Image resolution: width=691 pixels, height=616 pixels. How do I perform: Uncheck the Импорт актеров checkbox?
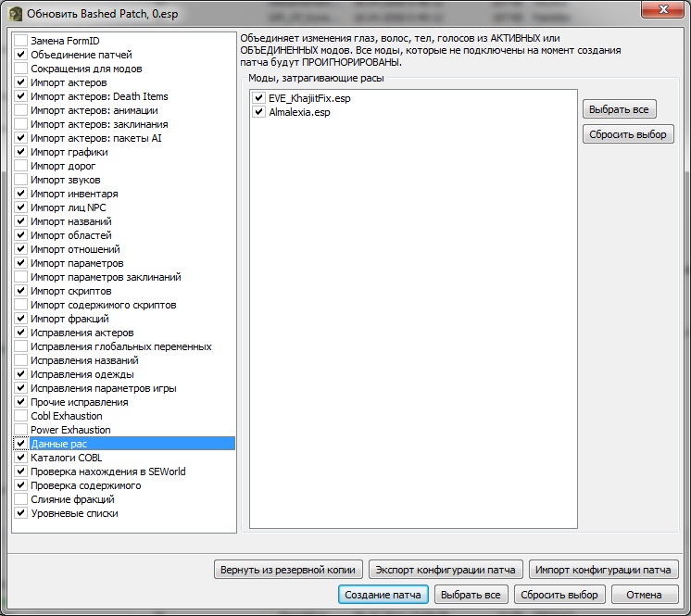(x=20, y=82)
